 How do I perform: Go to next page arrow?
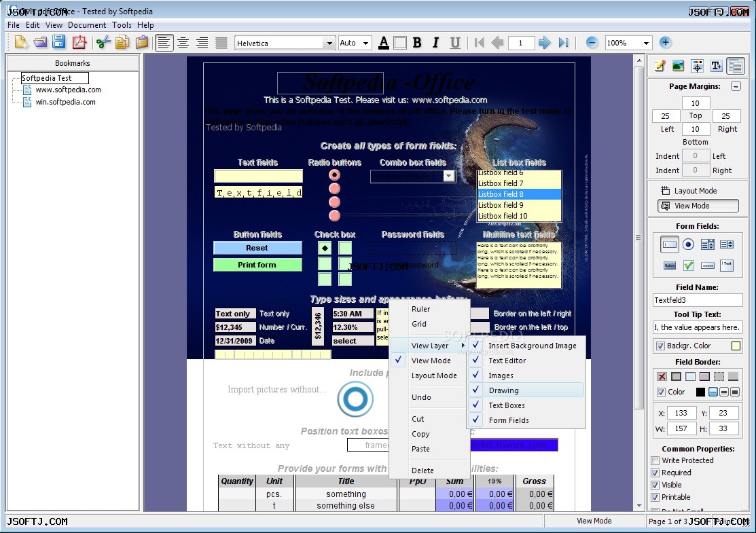coord(544,43)
